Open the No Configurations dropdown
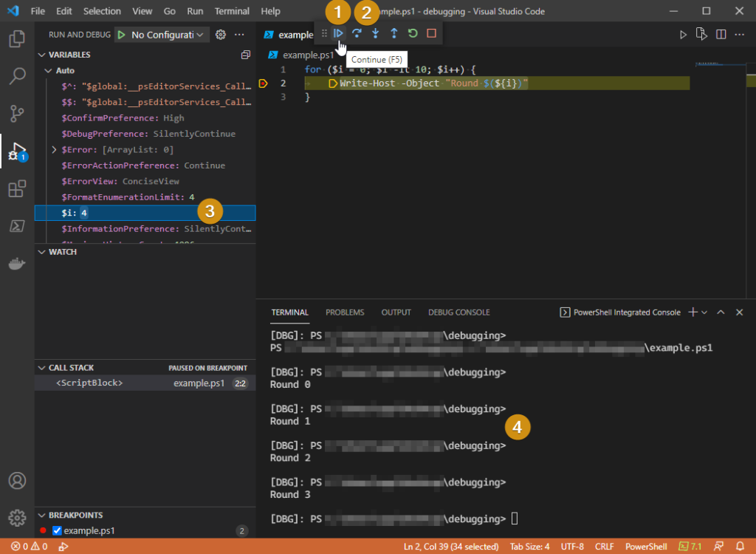This screenshot has height=554, width=756. pyautogui.click(x=162, y=35)
